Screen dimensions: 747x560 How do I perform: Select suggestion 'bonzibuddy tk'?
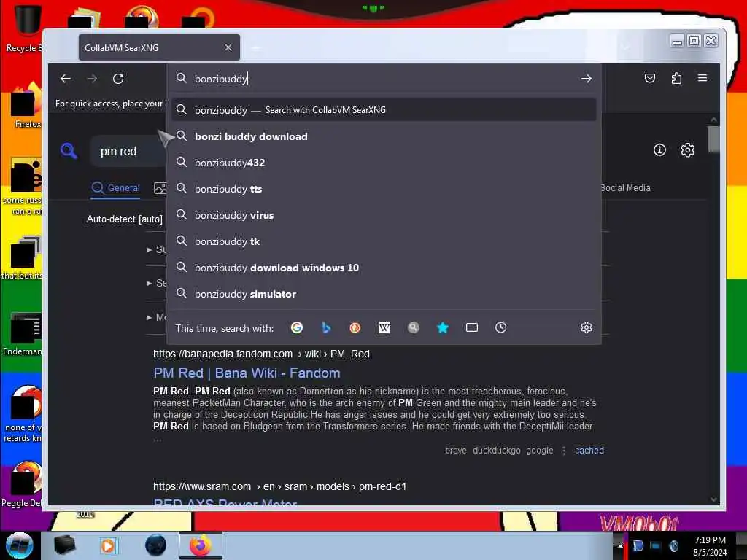(384, 241)
